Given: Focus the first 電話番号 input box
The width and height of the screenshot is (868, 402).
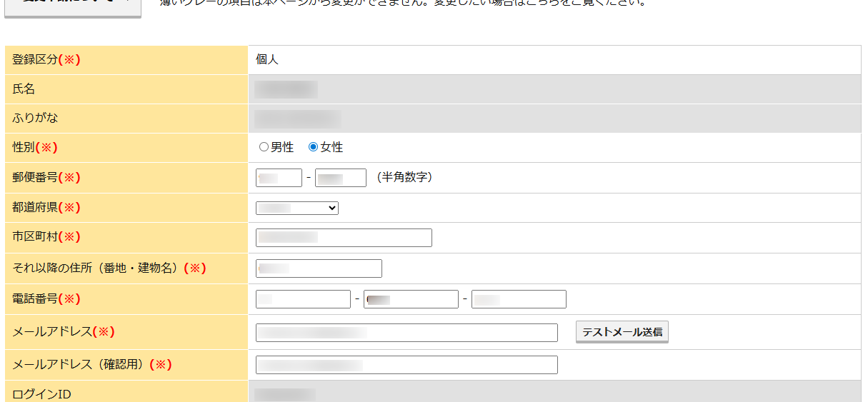Looking at the screenshot, I should pyautogui.click(x=303, y=299).
